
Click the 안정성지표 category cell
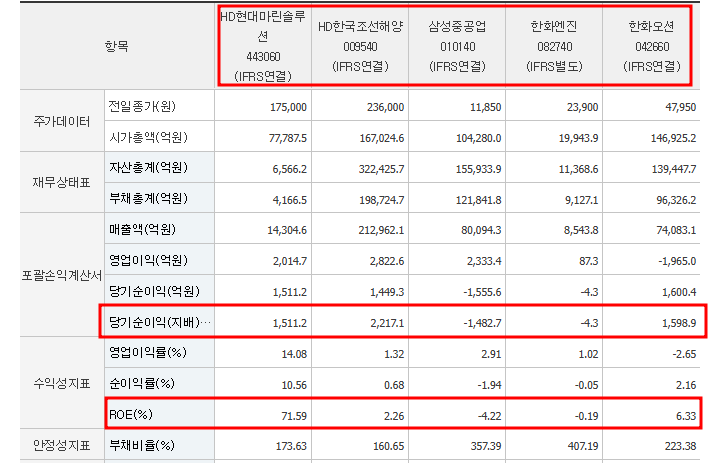click(62, 445)
